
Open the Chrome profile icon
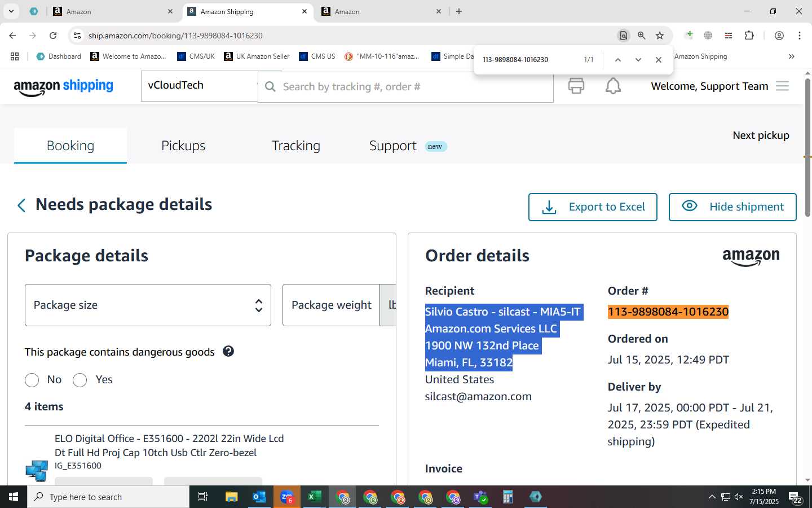tap(779, 36)
